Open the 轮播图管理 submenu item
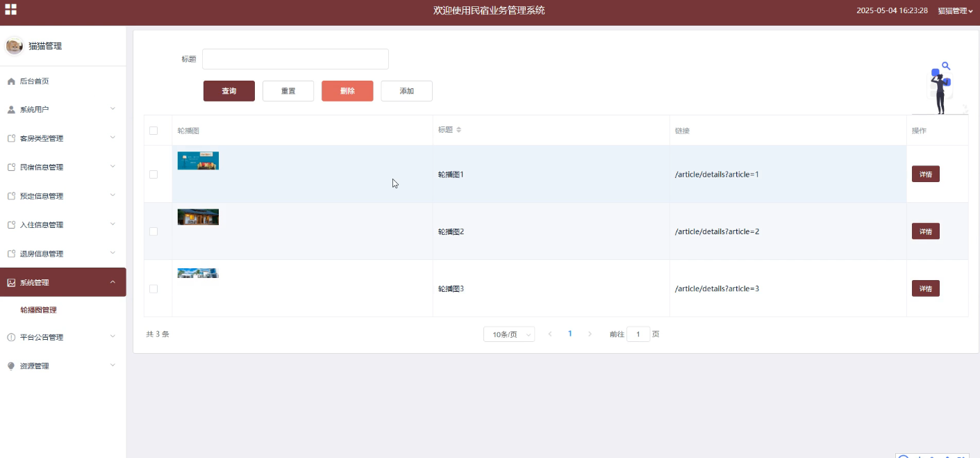Screen dimensions: 980x458 tap(39, 310)
